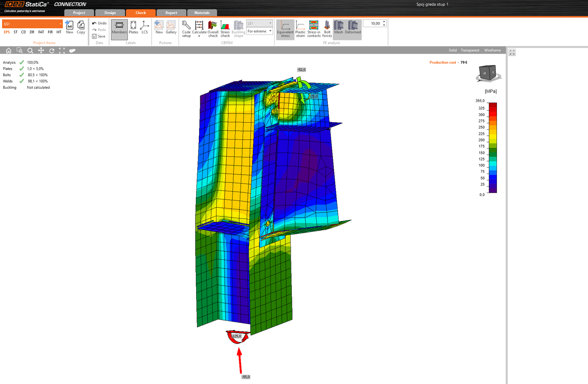Open the Design tab
Viewport: 588px width, 384px height.
(110, 13)
